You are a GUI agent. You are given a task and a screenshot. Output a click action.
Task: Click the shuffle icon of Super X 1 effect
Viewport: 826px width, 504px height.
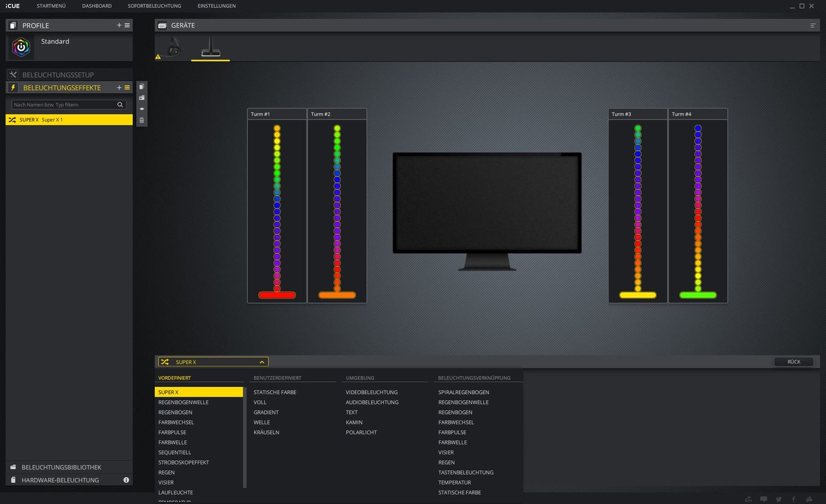pos(12,120)
